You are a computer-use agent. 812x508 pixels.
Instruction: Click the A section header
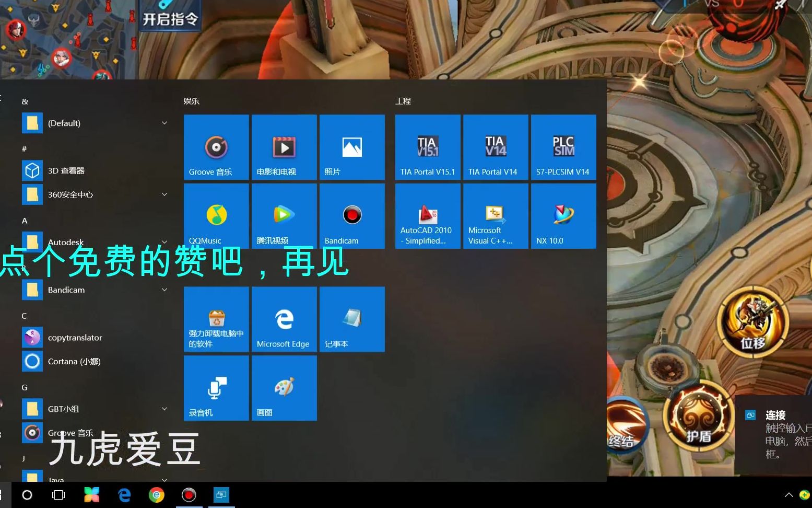point(24,221)
